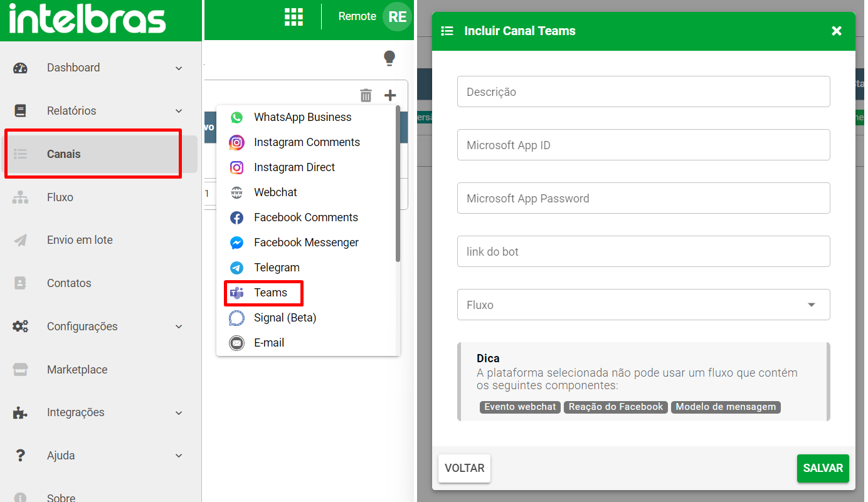Expand the Ajuda menu chevron
Image resolution: width=868 pixels, height=502 pixels.
pyautogui.click(x=179, y=456)
